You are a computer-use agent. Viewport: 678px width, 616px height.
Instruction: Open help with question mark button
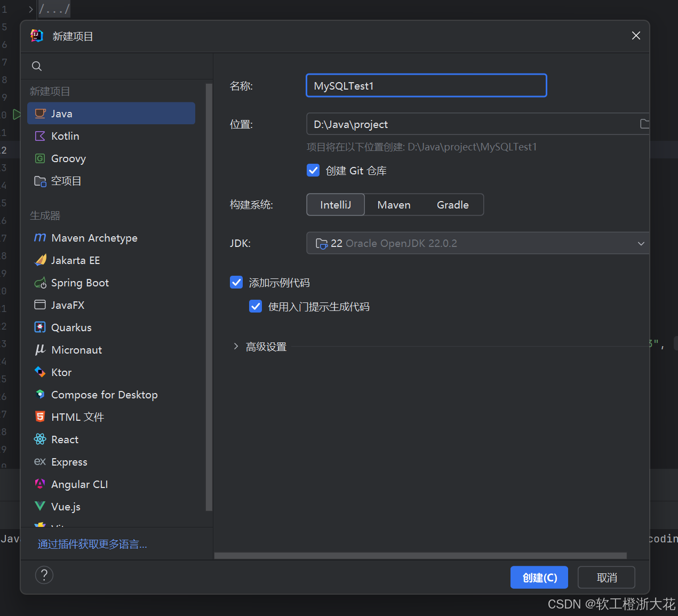pos(44,575)
